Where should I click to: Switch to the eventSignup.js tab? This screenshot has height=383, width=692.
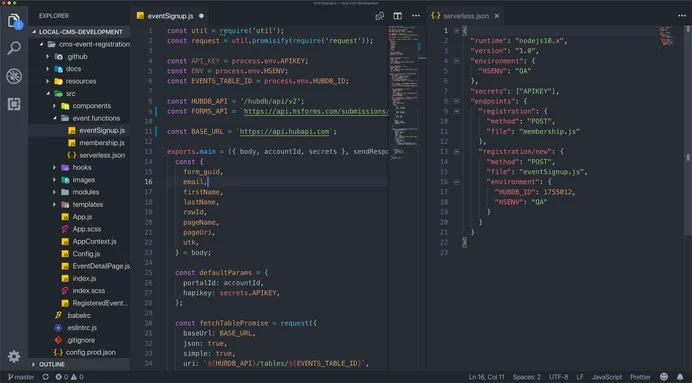tap(170, 16)
